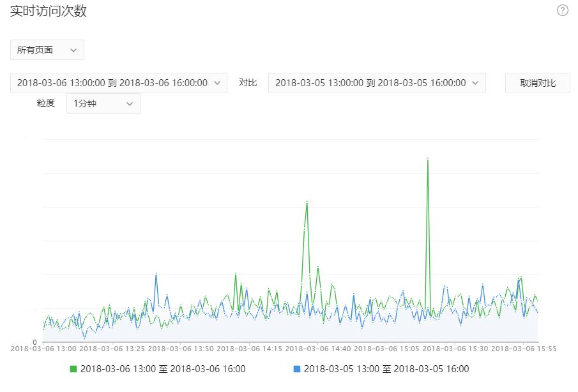Click the tallest green spike peak
Viewport: 578px width, 392px height.
[x=428, y=159]
